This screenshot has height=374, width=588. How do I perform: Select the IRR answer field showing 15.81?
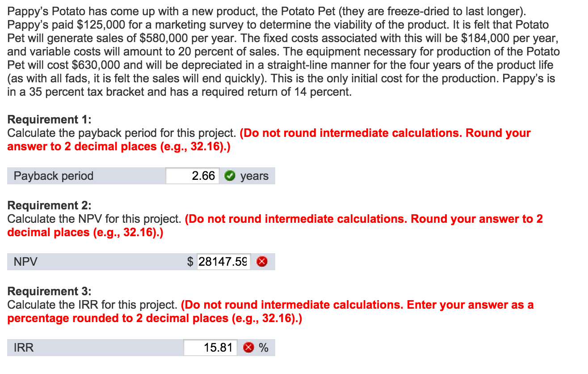click(210, 347)
